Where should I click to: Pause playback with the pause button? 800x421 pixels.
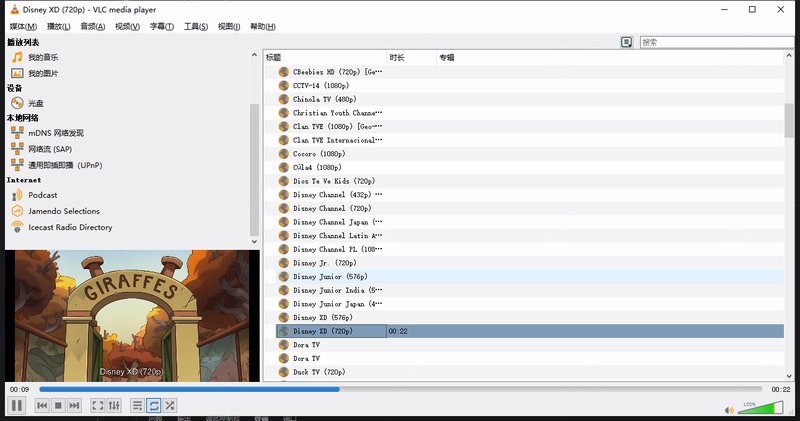click(16, 405)
